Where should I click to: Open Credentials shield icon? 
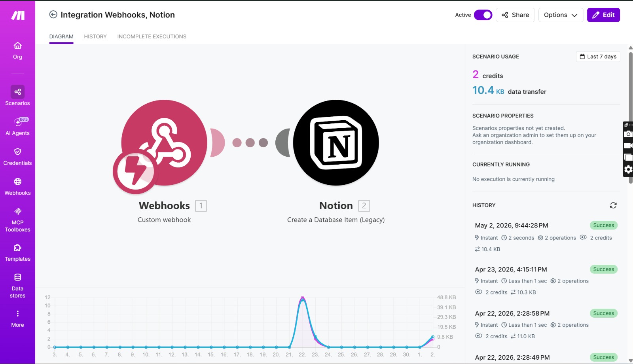coord(17,152)
